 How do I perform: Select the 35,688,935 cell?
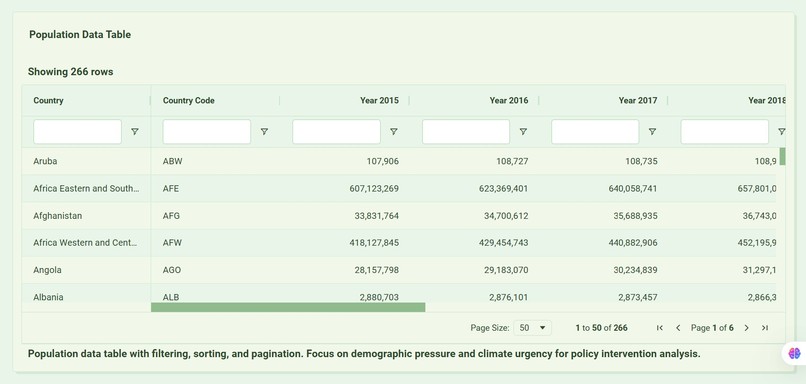coord(603,216)
